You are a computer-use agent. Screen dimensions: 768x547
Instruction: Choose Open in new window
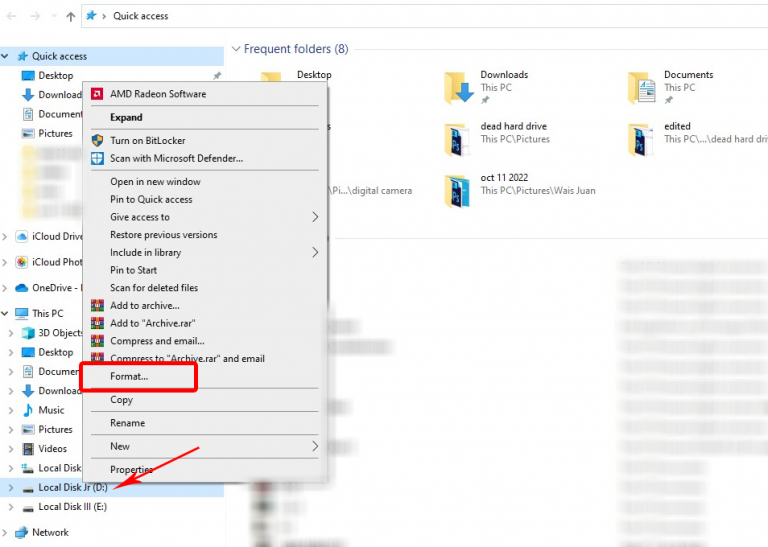pos(205,182)
